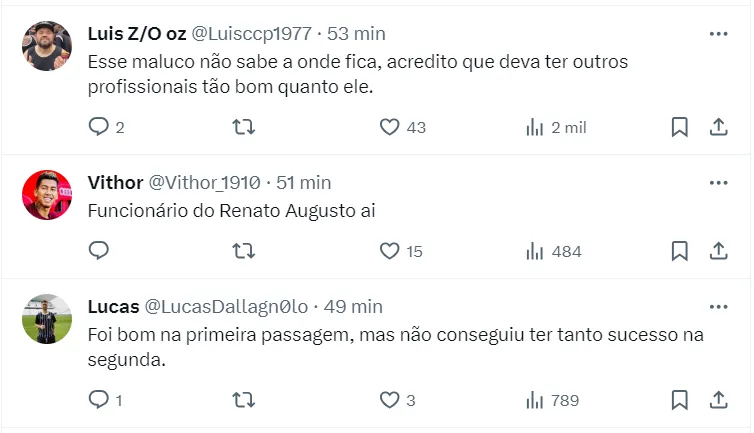Open the 49 min timestamp on Lucas's tweet
This screenshot has height=433, width=754.
[x=353, y=306]
